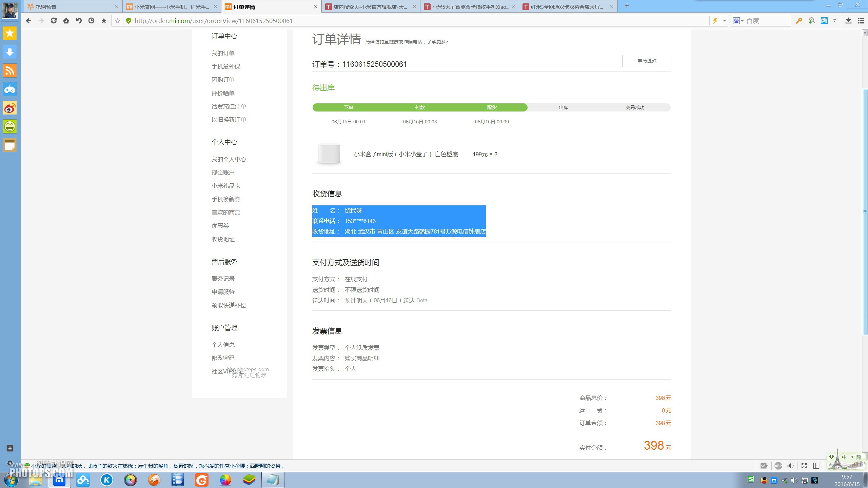Viewport: 868px width, 488px height.
Task: Click the page vertical scrollbar thumb
Action: pos(865,212)
